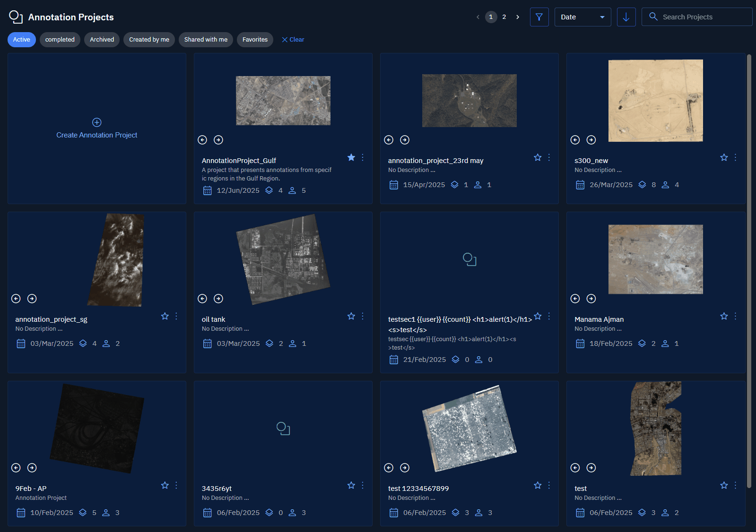Select the Archived filter chip
The height and width of the screenshot is (532, 756).
click(x=102, y=40)
